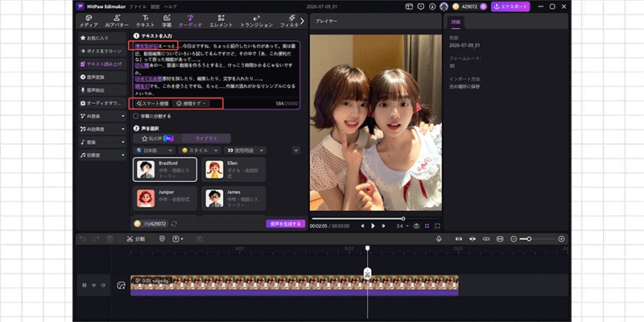
Task: Redo the action in timeline toolbar
Action: 96,238
